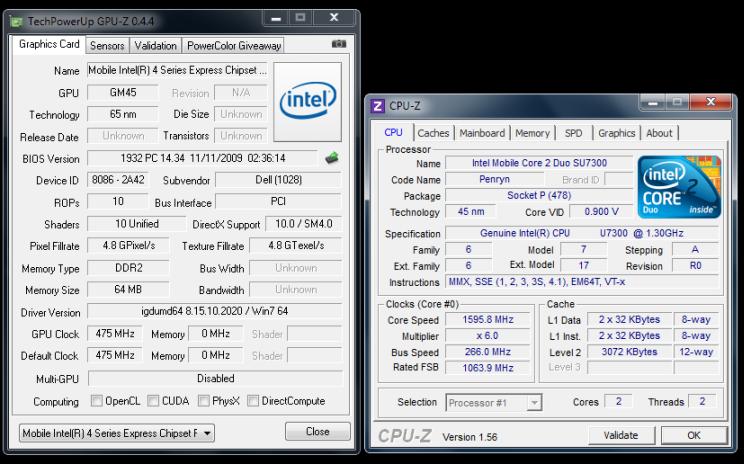Toggle the CUDA checkbox
Screen dimensions: 744x464
coord(153,401)
